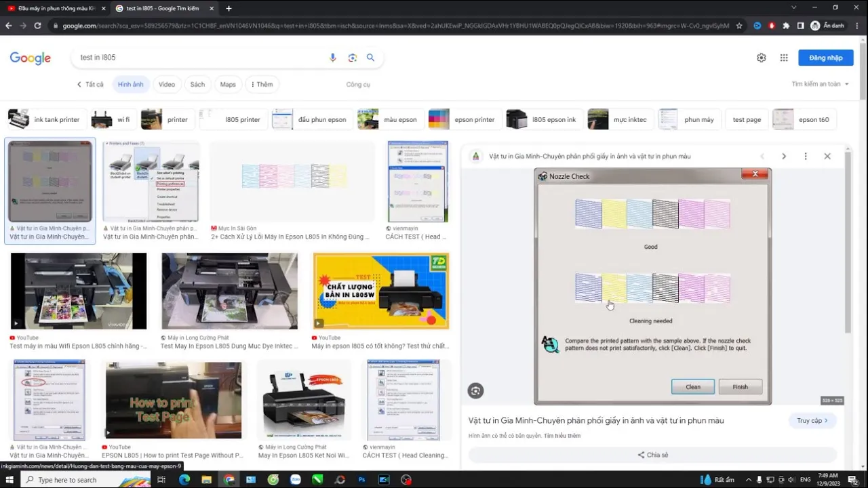Click inside the Google search input field
This screenshot has width=868, height=488.
coord(200,58)
